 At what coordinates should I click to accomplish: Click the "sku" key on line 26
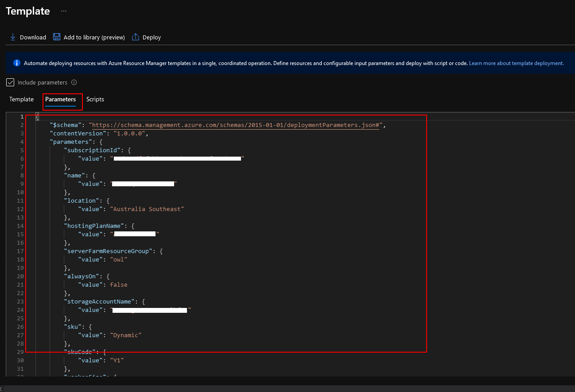pyautogui.click(x=73, y=327)
